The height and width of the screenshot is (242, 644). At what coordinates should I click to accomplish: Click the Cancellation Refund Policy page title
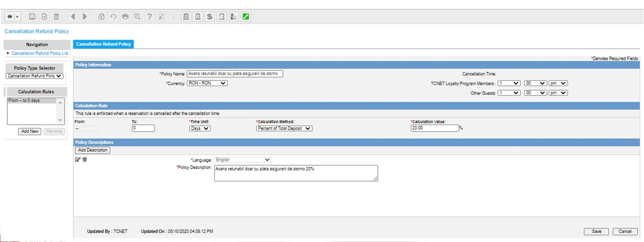[x=37, y=31]
